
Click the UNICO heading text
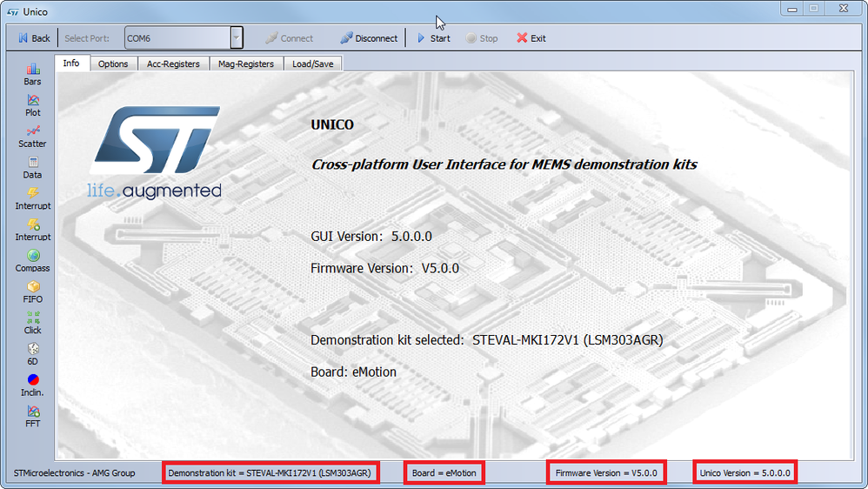pyautogui.click(x=332, y=124)
